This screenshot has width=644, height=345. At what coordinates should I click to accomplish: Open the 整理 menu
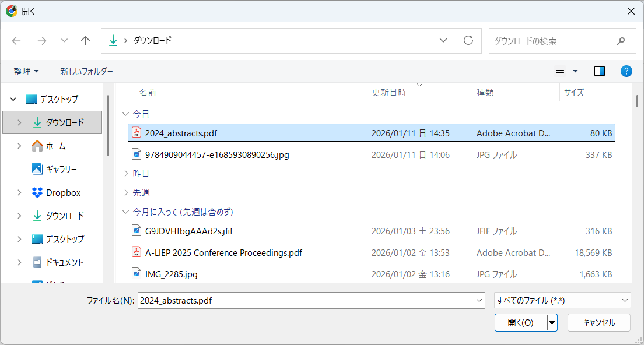26,71
